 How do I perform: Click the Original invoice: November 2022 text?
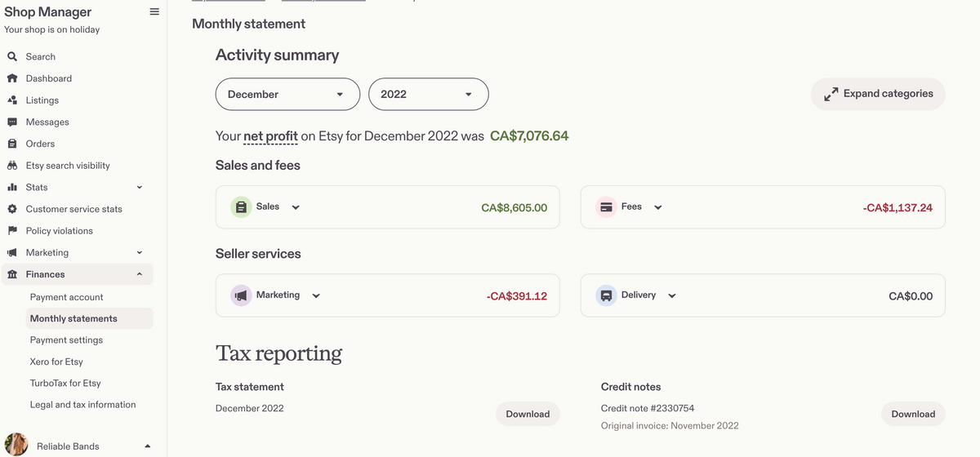670,426
